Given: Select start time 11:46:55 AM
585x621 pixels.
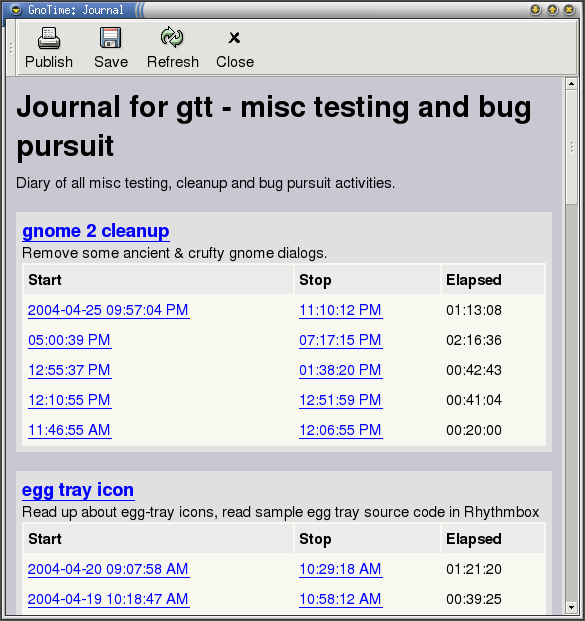Looking at the screenshot, I should point(70,430).
